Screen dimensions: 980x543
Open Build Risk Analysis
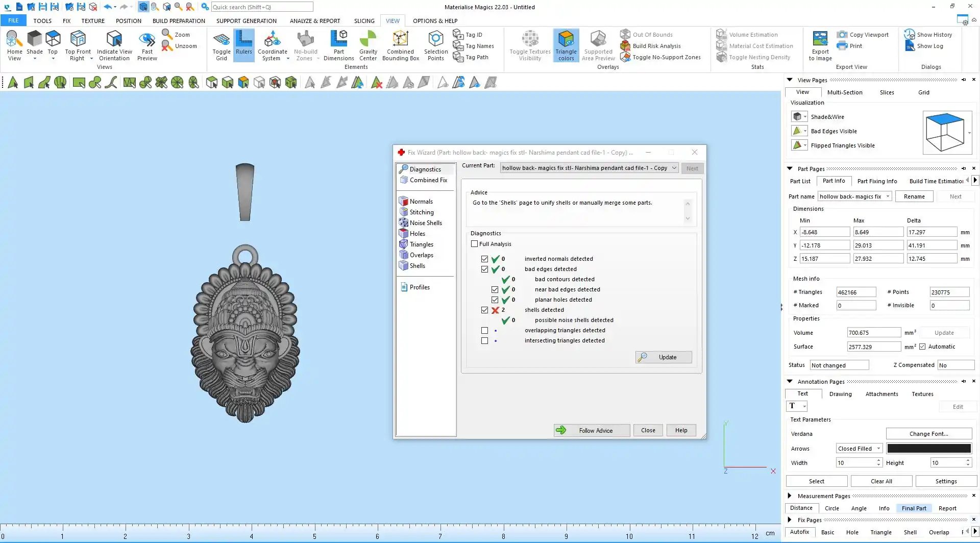tap(656, 46)
